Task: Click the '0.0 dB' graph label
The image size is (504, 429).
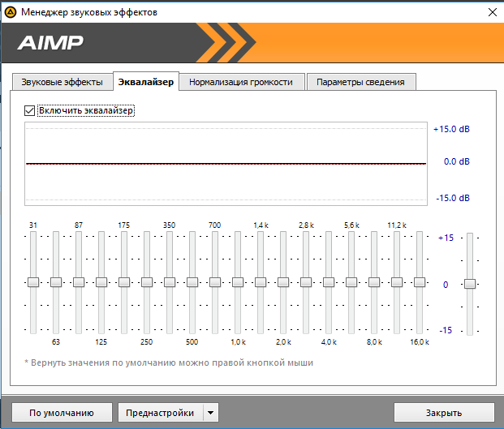Action: [456, 161]
